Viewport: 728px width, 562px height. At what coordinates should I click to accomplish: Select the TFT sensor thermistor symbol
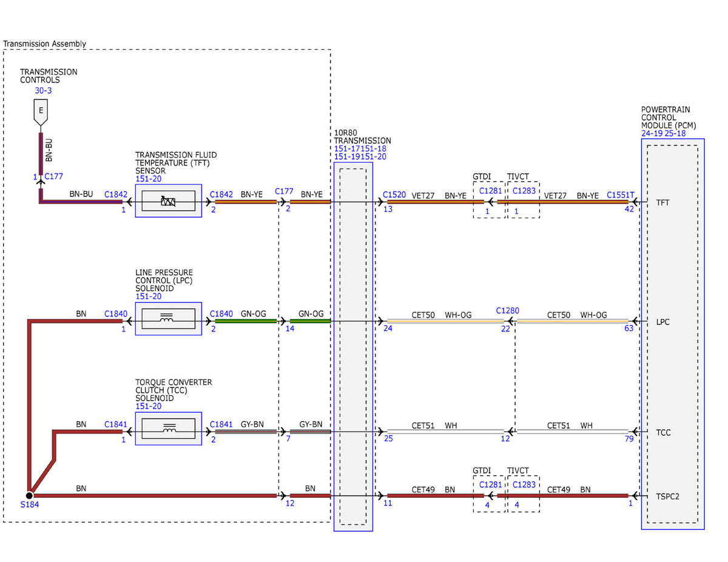point(168,201)
